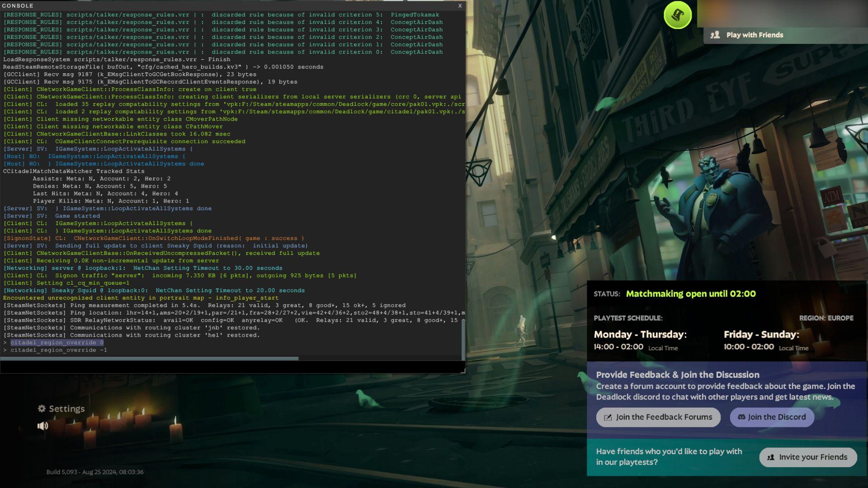Image resolution: width=868 pixels, height=488 pixels.
Task: Open Join the Discord link
Action: point(772,417)
